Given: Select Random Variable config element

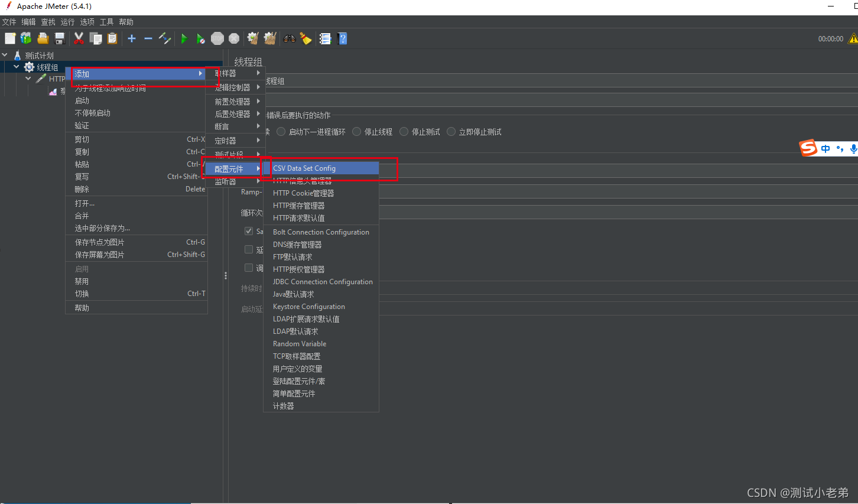Looking at the screenshot, I should coord(321,344).
